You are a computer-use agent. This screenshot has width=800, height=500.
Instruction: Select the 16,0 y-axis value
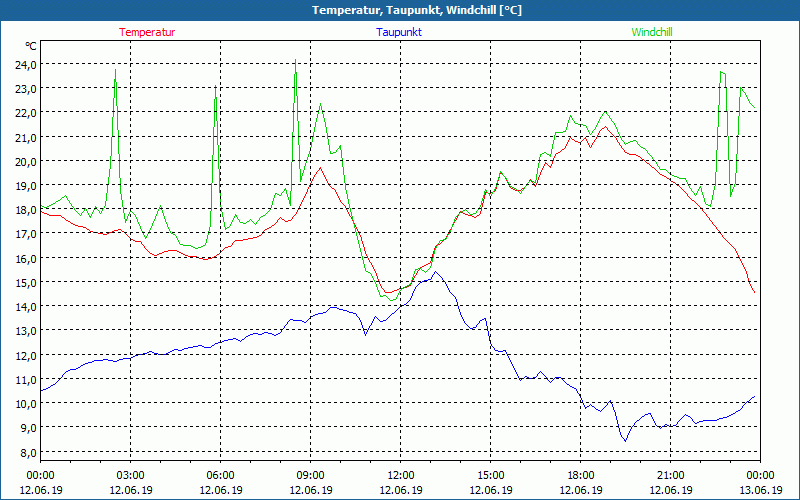click(x=26, y=258)
